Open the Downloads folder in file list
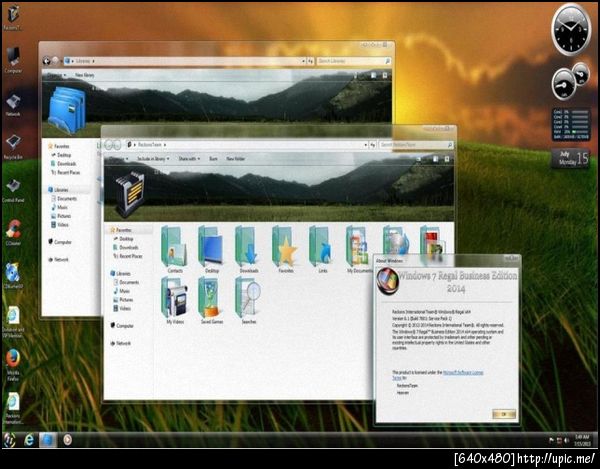600x469 pixels. coord(248,249)
